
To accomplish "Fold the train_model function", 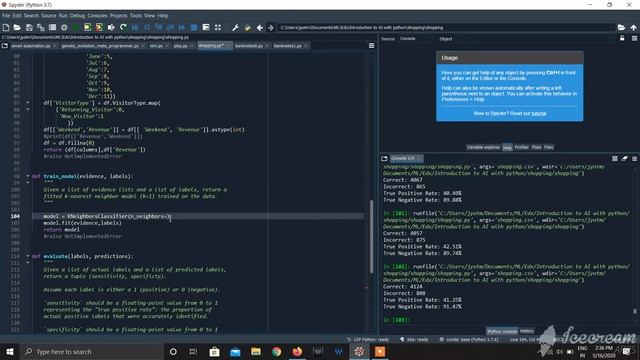I will coord(28,176).
